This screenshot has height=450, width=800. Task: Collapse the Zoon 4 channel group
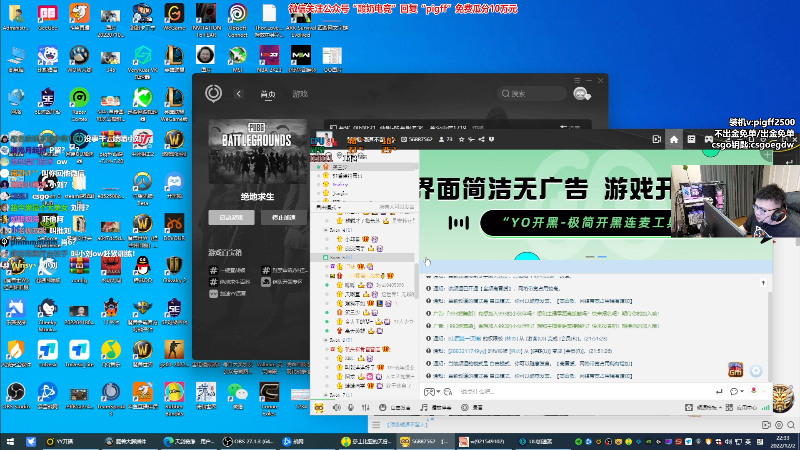[326, 230]
